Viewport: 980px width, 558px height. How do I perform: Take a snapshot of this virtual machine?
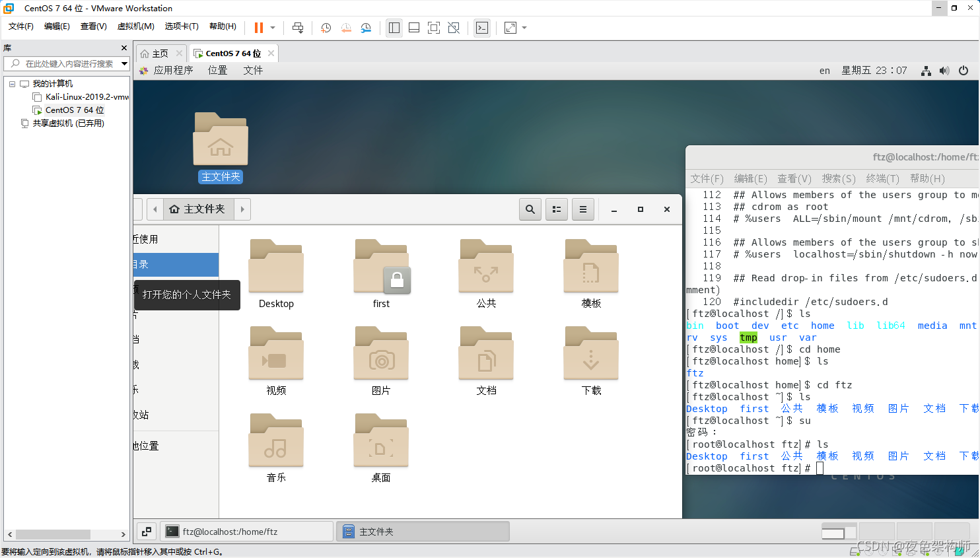point(326,28)
